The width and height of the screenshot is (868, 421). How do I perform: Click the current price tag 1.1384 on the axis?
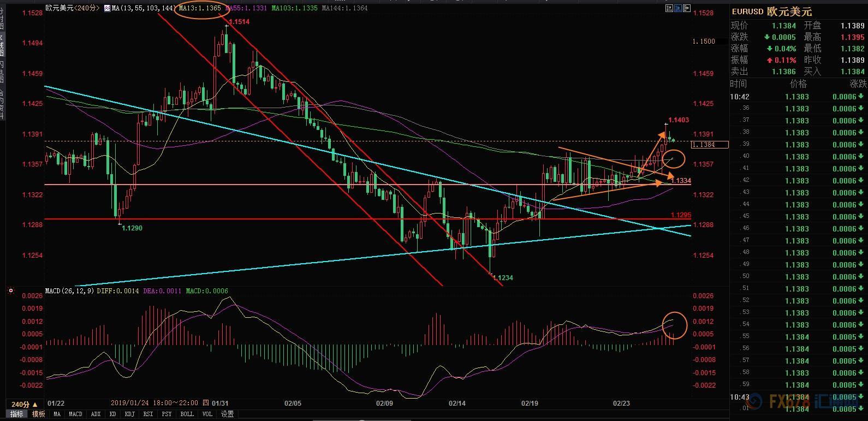(x=710, y=145)
